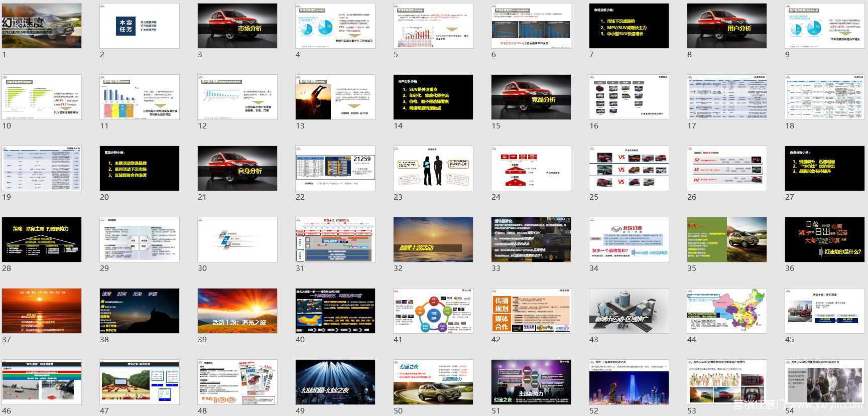868x416 pixels.
Task: Select slide 41 with circular cycle diagram
Action: pyautogui.click(x=433, y=311)
